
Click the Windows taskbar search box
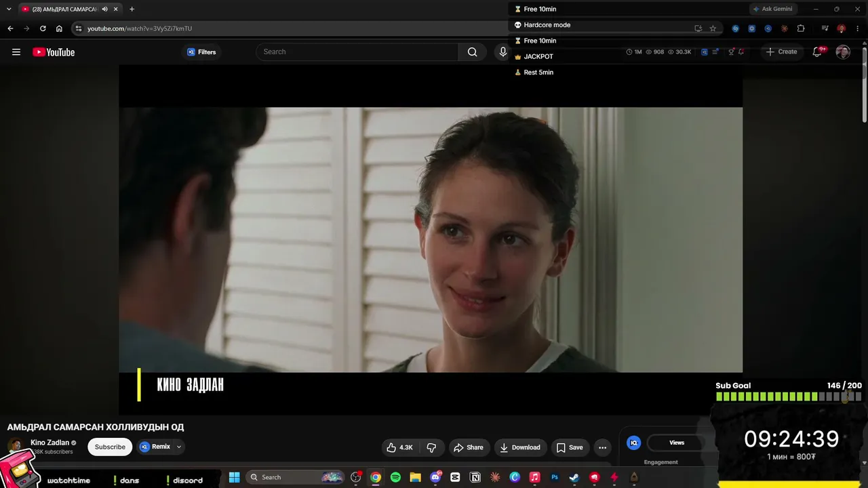296,477
